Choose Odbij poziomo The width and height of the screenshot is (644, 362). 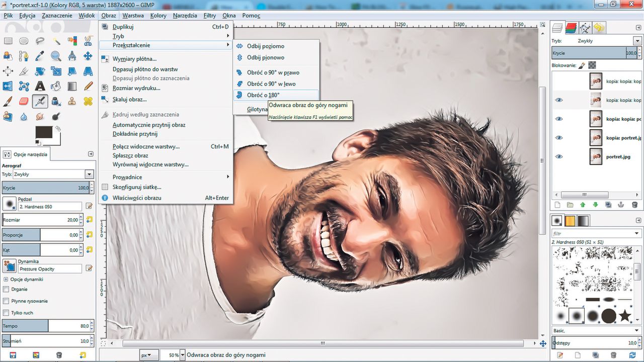[276, 46]
